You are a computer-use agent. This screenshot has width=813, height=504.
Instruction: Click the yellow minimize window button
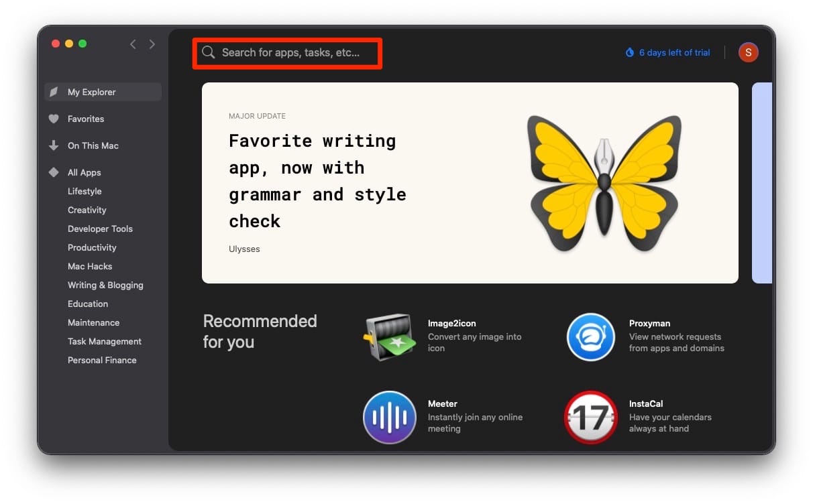[69, 44]
